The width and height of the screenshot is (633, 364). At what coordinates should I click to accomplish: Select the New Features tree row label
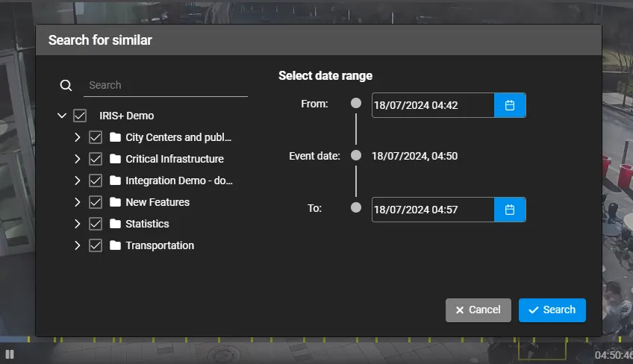click(x=158, y=202)
